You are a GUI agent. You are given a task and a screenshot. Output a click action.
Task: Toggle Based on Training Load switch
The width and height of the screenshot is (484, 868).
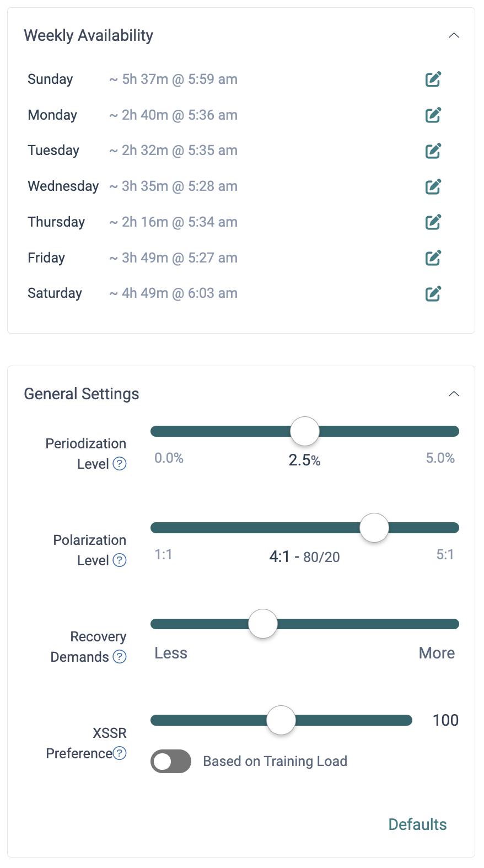(x=171, y=762)
